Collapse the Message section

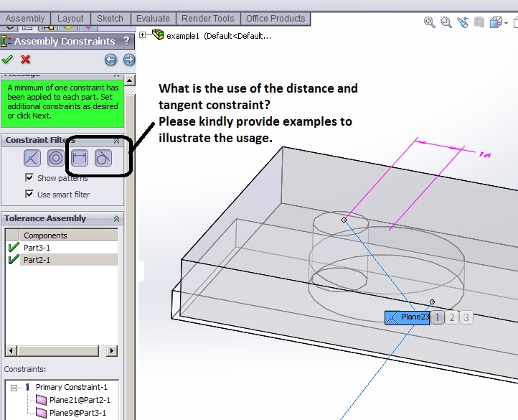click(x=116, y=75)
